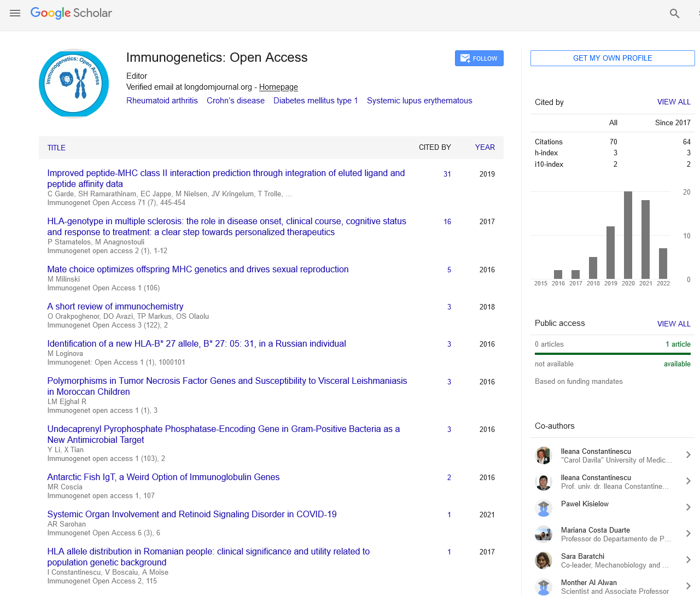Sort articles by the Title column
The height and width of the screenshot is (596, 700).
[56, 148]
